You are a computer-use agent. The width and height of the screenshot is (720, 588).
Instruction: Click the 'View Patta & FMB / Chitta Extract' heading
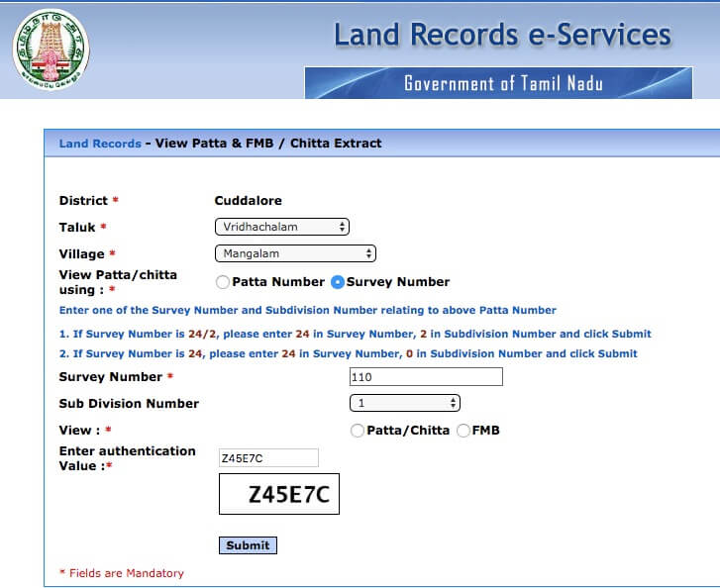(x=268, y=144)
